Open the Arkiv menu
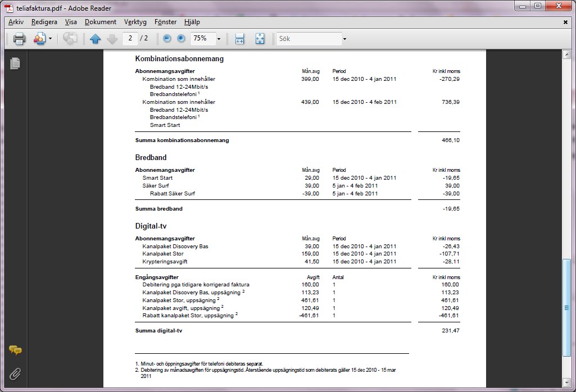This screenshot has height=392, width=576. (16, 22)
